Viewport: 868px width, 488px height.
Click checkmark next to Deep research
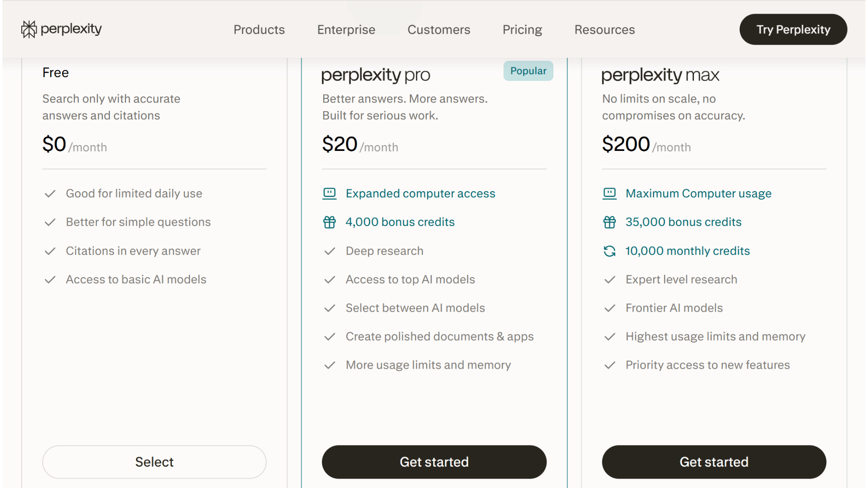pos(330,251)
